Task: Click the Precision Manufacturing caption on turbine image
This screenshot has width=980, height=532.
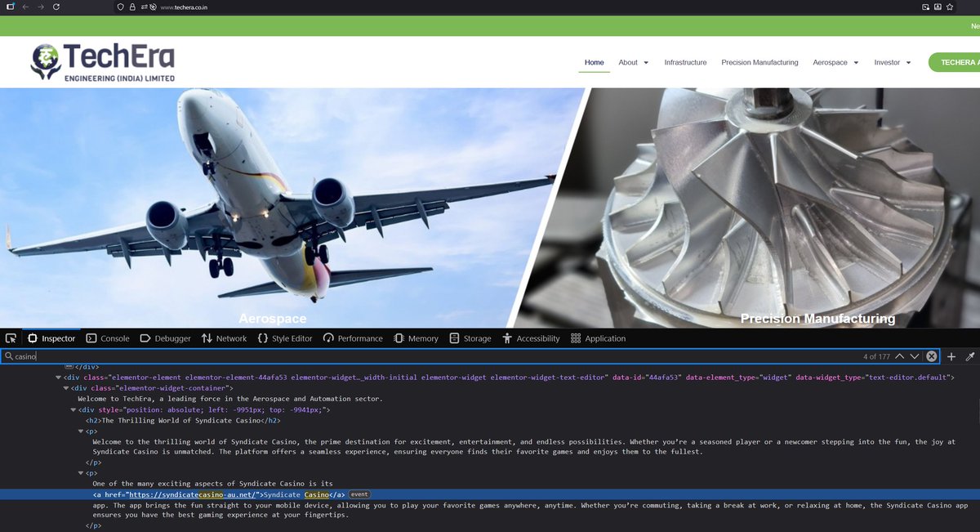Action: pyautogui.click(x=817, y=319)
